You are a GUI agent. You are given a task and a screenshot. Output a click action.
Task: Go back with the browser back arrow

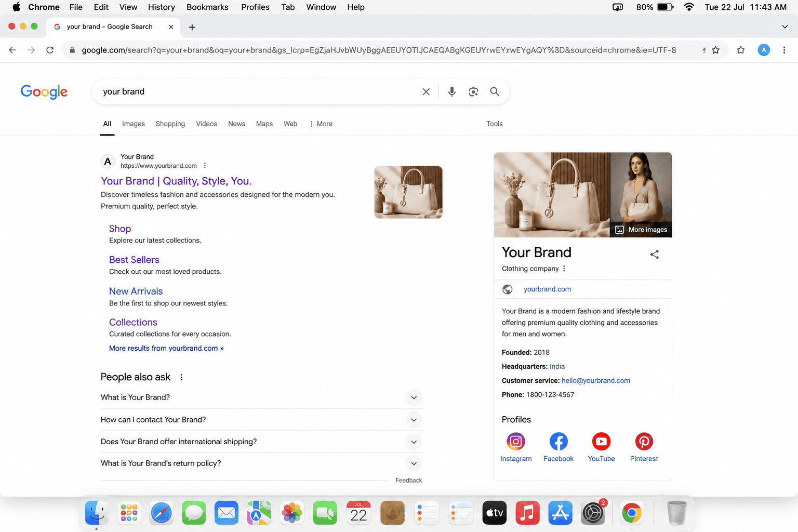point(12,50)
